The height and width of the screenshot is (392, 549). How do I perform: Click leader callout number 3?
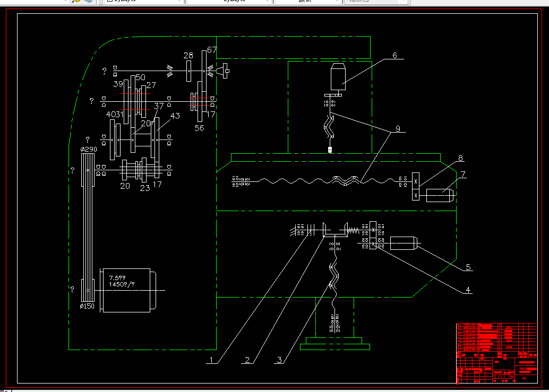[279, 360]
